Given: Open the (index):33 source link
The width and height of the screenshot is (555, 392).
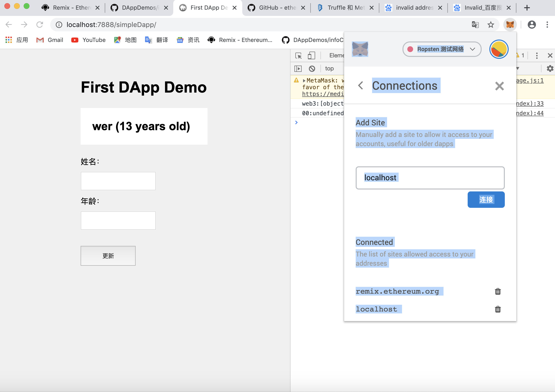Looking at the screenshot, I should click(530, 104).
